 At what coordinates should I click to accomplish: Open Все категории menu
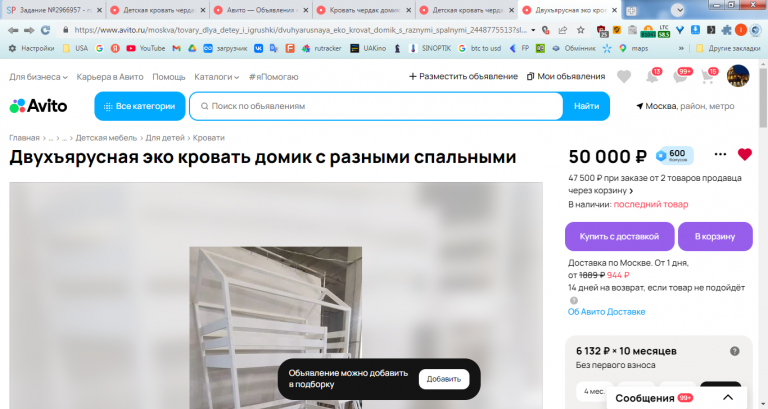tap(140, 106)
